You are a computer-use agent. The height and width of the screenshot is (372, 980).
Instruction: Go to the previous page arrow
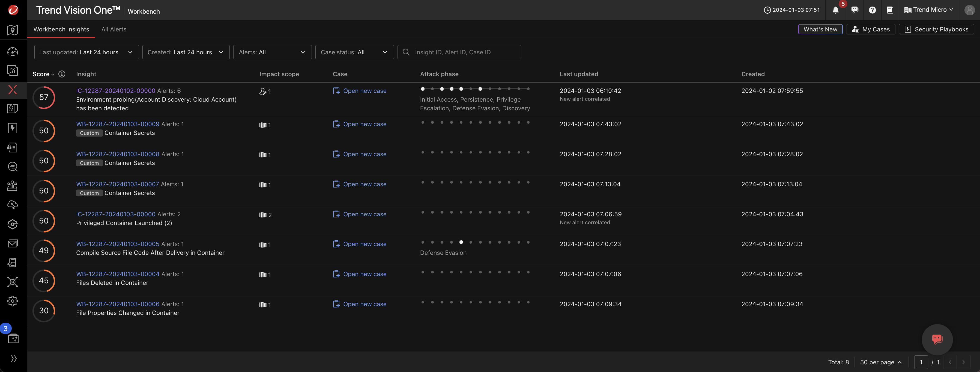[950, 362]
